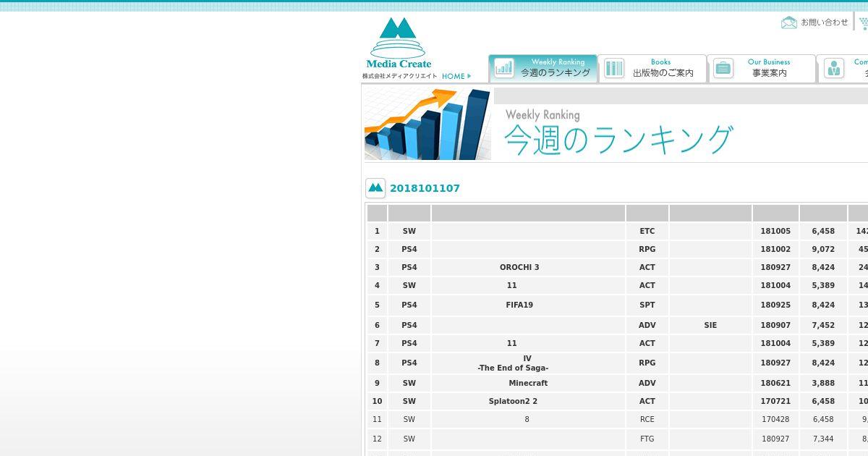Click the small logo icon beside 2018101107
868x456 pixels.
(375, 188)
